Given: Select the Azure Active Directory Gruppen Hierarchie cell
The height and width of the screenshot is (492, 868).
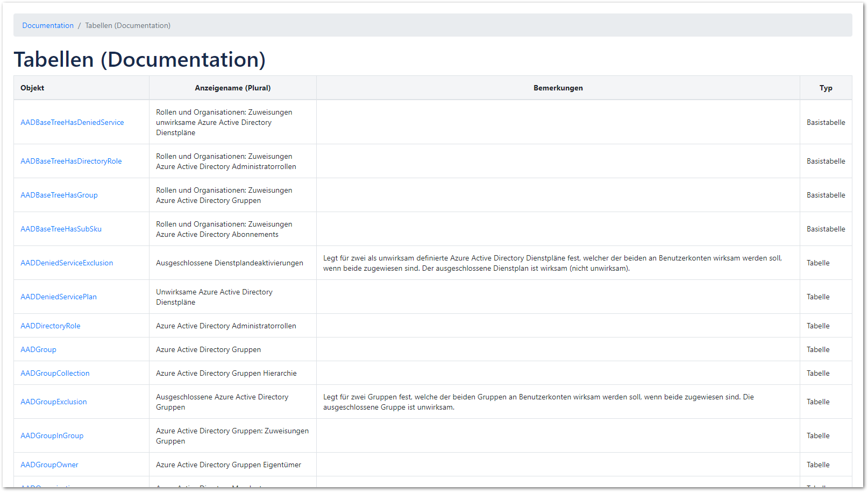Looking at the screenshot, I should [x=233, y=373].
